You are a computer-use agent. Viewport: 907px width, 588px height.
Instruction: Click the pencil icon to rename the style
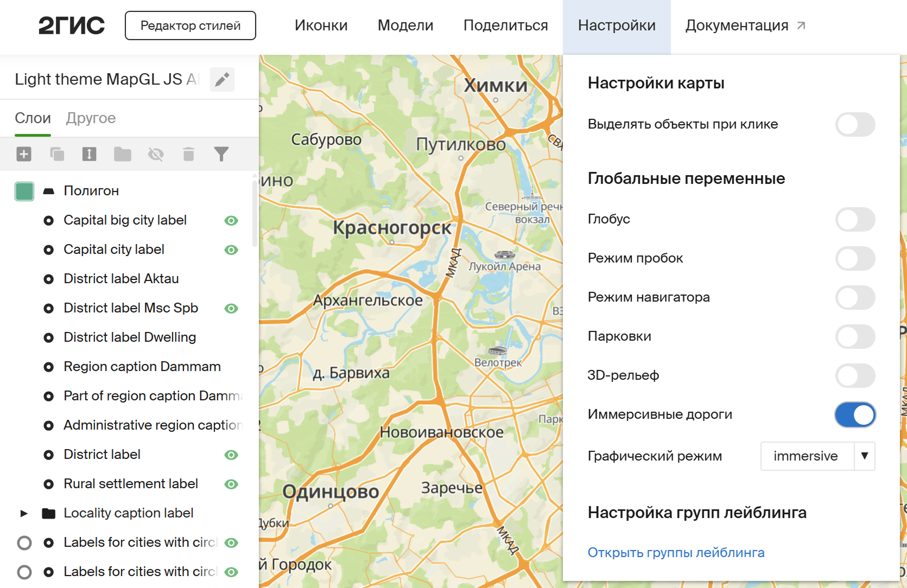pos(222,80)
